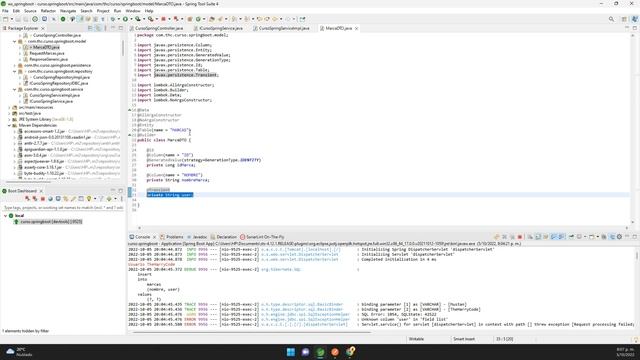Switch to ICursoSpringService.java editor tab
Image resolution: width=640 pixels, height=360 pixels.
[x=221, y=28]
